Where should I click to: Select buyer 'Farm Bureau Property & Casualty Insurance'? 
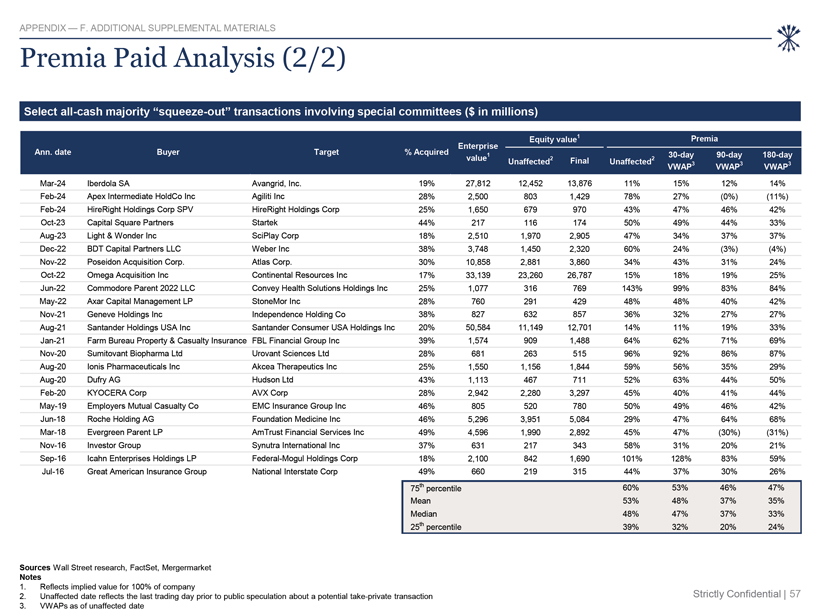[x=167, y=340]
